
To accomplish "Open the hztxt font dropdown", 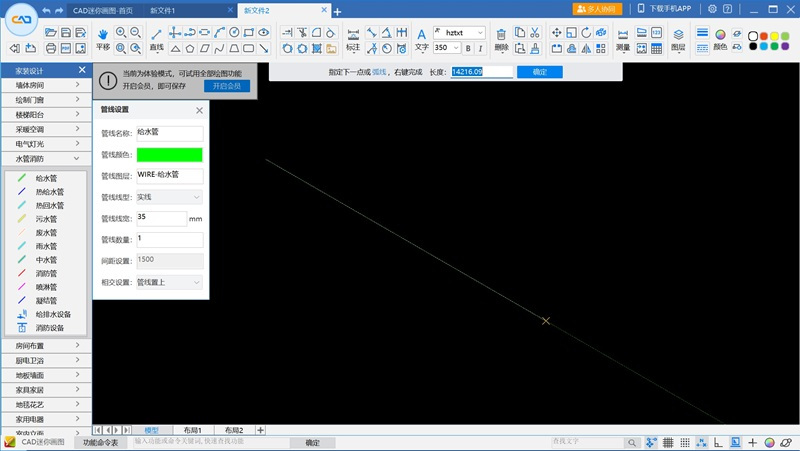I will click(x=464, y=33).
